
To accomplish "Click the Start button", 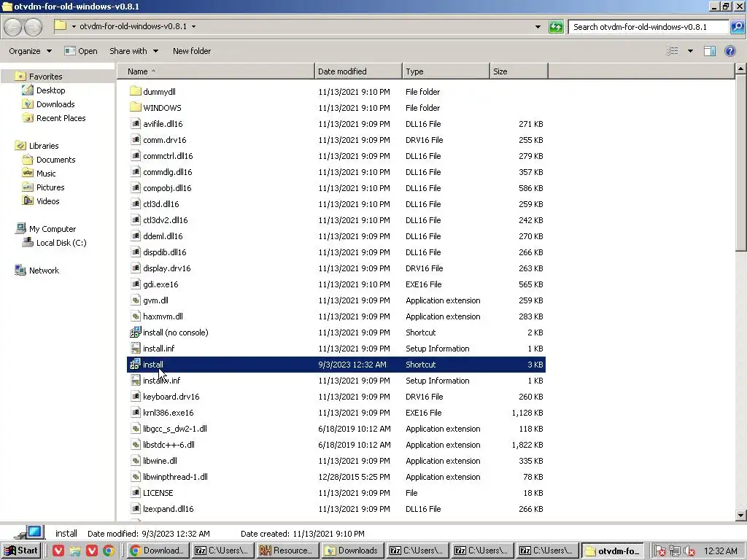I will (x=21, y=551).
